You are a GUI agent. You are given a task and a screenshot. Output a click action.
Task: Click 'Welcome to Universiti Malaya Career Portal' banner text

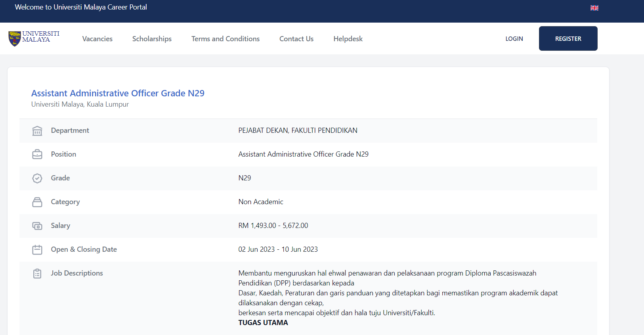pos(81,7)
